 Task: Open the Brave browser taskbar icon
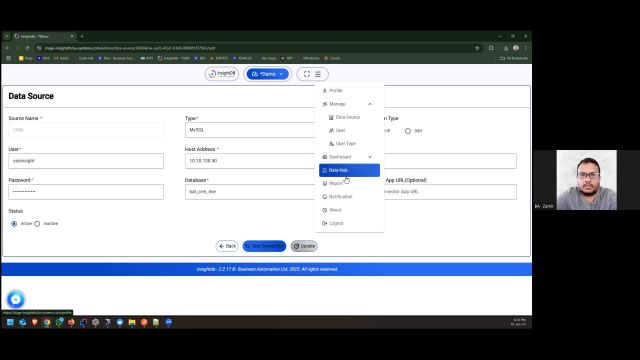(35, 322)
